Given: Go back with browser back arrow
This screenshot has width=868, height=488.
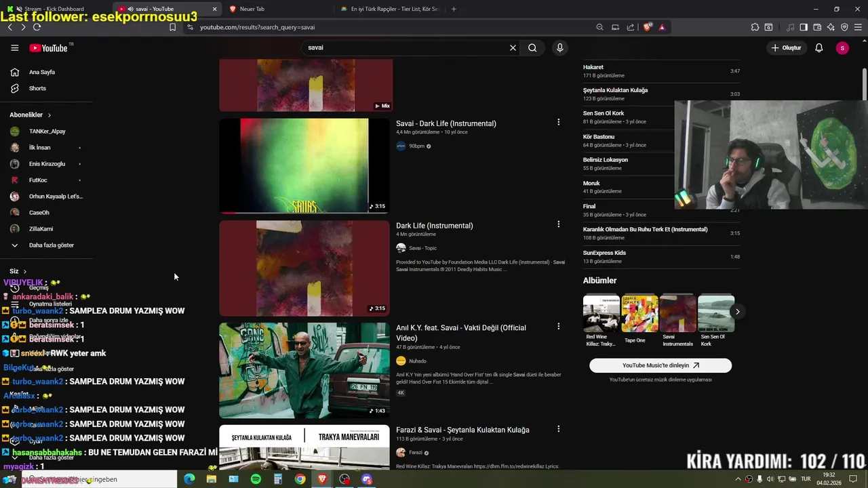Looking at the screenshot, I should click(x=9, y=27).
